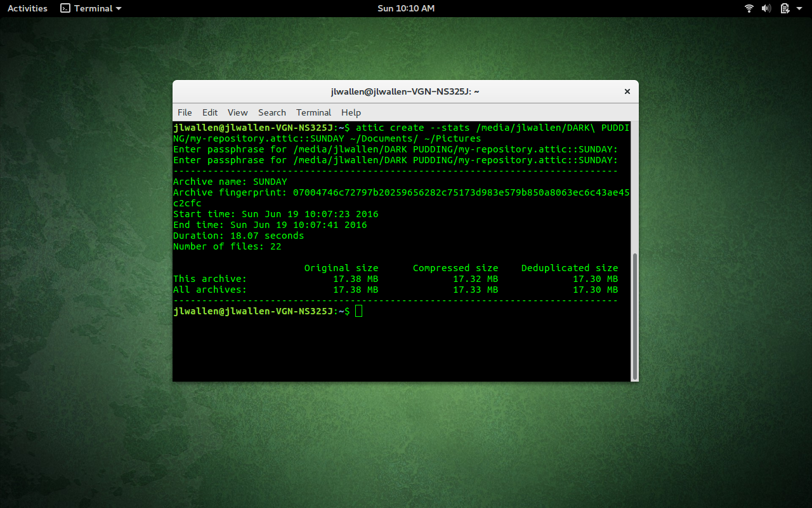Click the 'All archives:' row label

(x=210, y=290)
